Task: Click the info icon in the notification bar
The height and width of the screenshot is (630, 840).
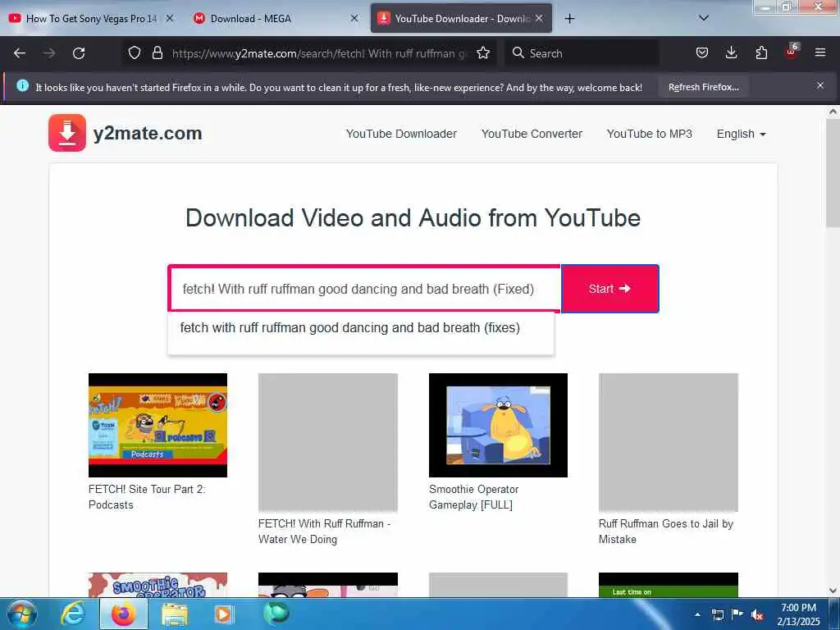Action: click(x=22, y=85)
